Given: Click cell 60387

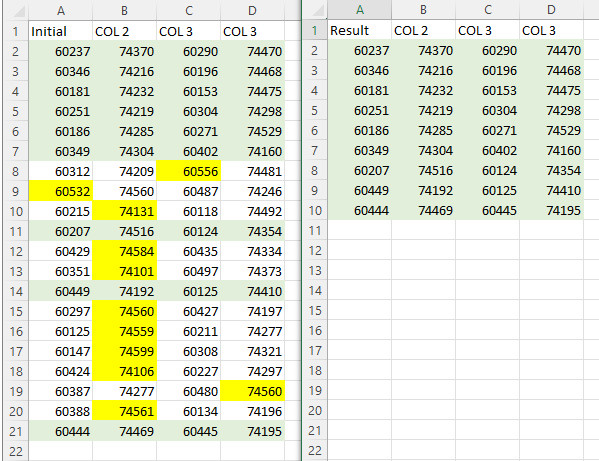Looking at the screenshot, I should (61, 391).
